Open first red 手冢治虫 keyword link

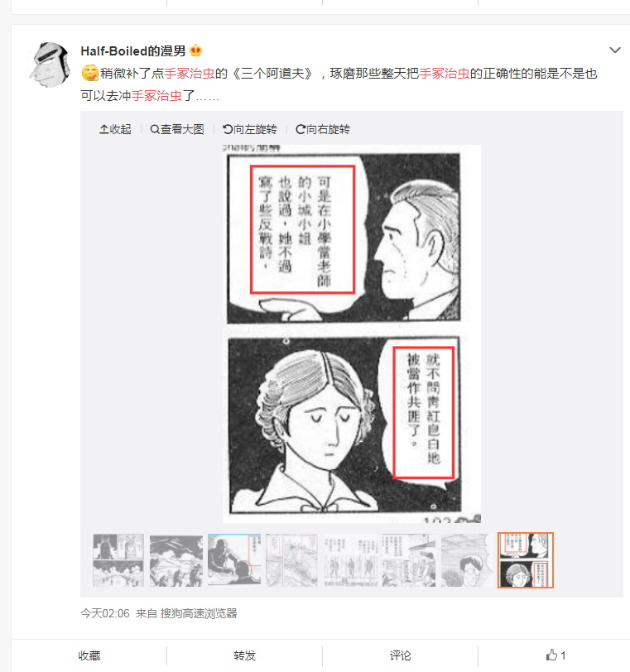[x=190, y=74]
